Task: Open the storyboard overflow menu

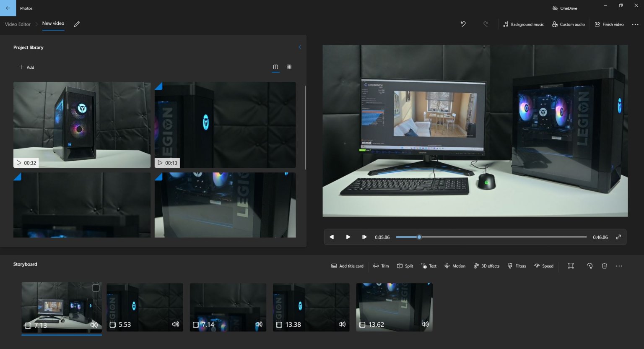Action: (x=619, y=266)
